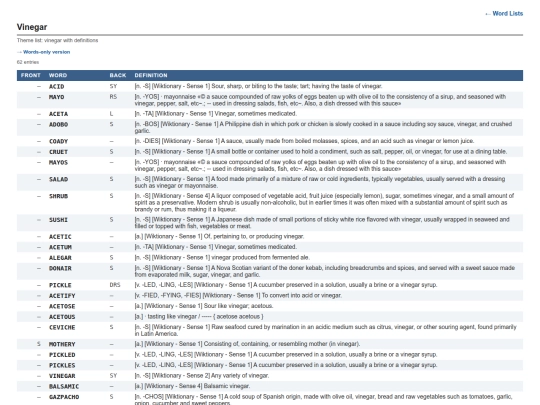Click the '62 entries' count text
The width and height of the screenshot is (540, 405).
coord(28,62)
